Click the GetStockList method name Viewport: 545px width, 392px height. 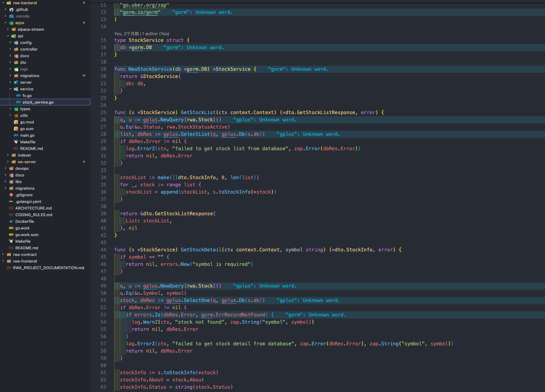198,113
